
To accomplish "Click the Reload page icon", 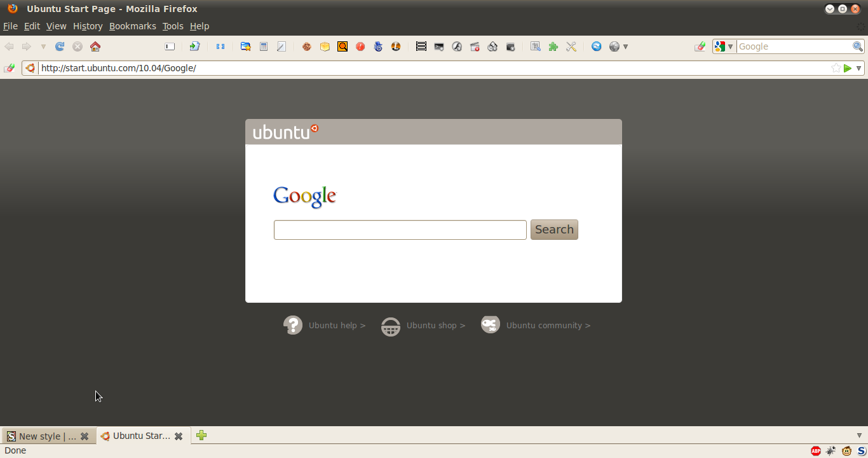I will [x=60, y=46].
